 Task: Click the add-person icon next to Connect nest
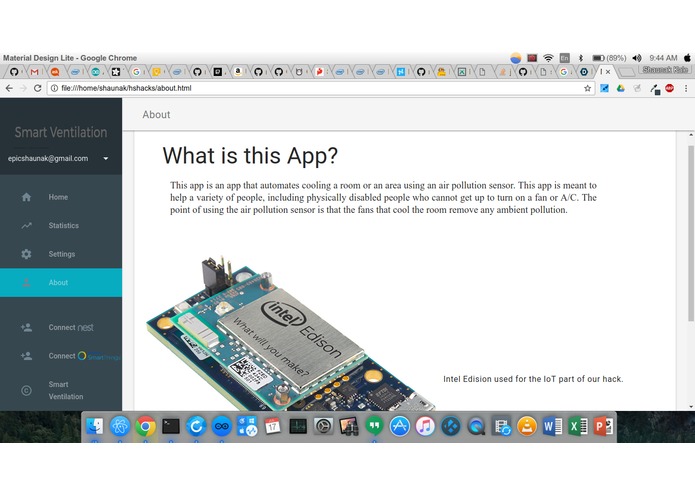pos(27,327)
